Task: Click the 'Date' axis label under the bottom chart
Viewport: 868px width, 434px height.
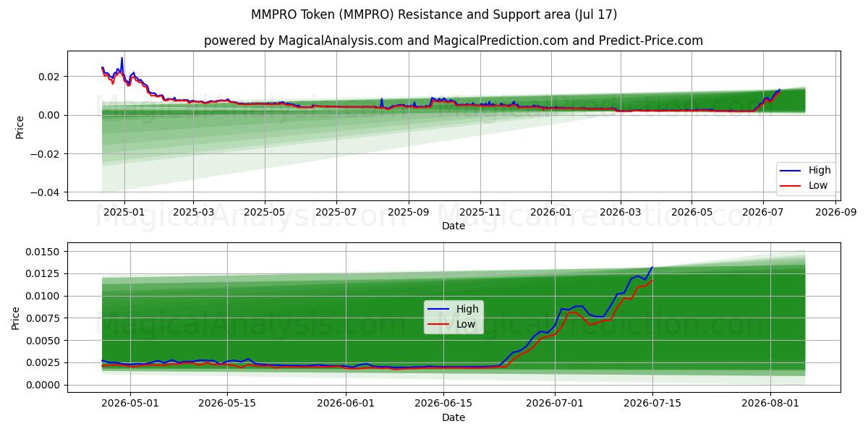Action: click(x=454, y=417)
